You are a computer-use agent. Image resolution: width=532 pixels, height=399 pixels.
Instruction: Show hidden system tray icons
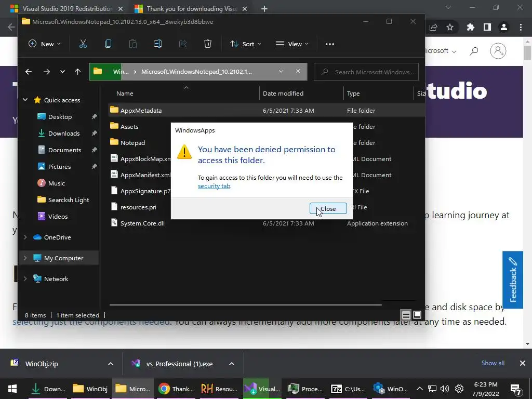[420, 389]
